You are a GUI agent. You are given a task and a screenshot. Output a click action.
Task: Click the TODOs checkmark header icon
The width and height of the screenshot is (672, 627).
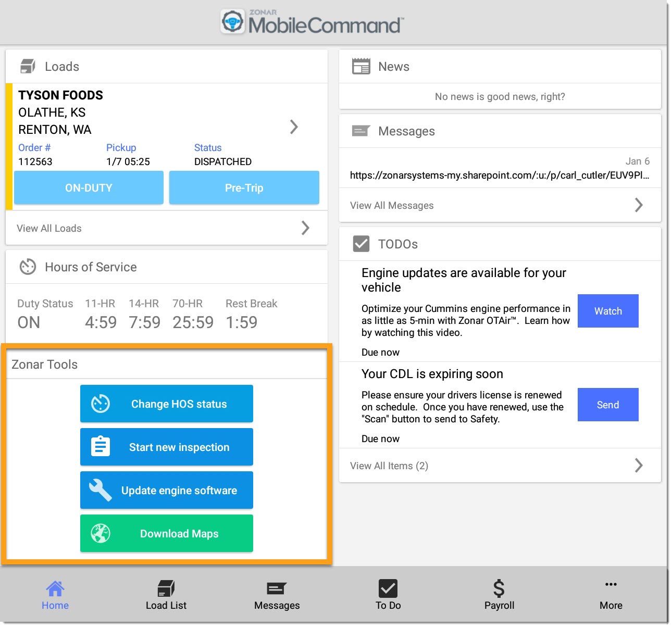tap(361, 244)
